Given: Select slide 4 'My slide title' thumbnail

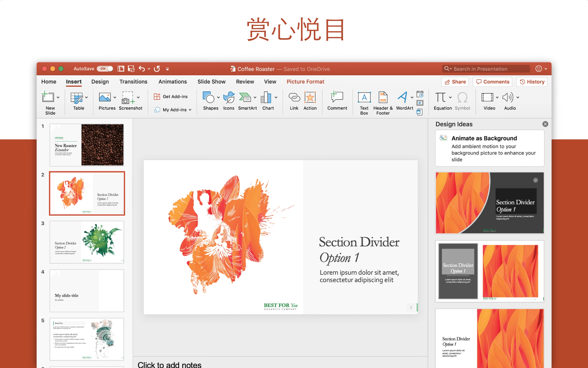Looking at the screenshot, I should [87, 290].
